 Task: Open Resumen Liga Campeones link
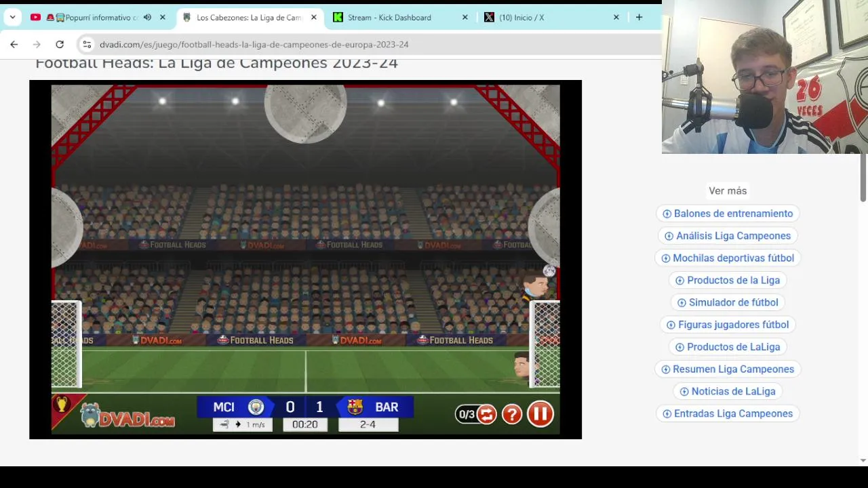(x=728, y=369)
